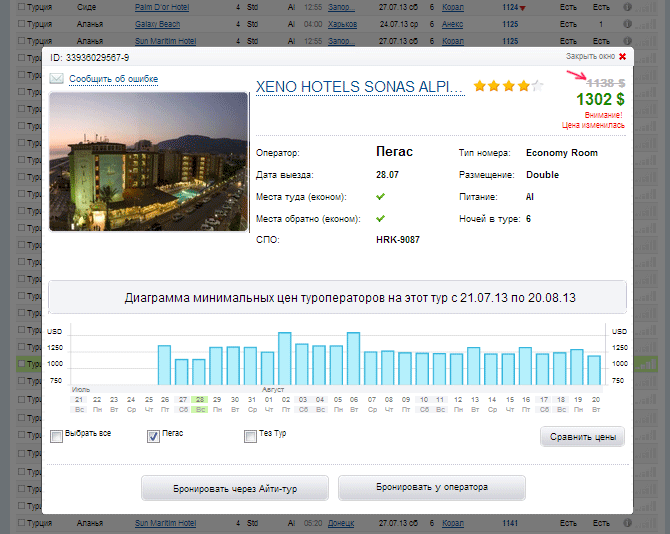Image resolution: width=670 pixels, height=534 pixels.
Task: Click the 'Внимание! Цена изменилась' warning text
Action: tap(593, 120)
